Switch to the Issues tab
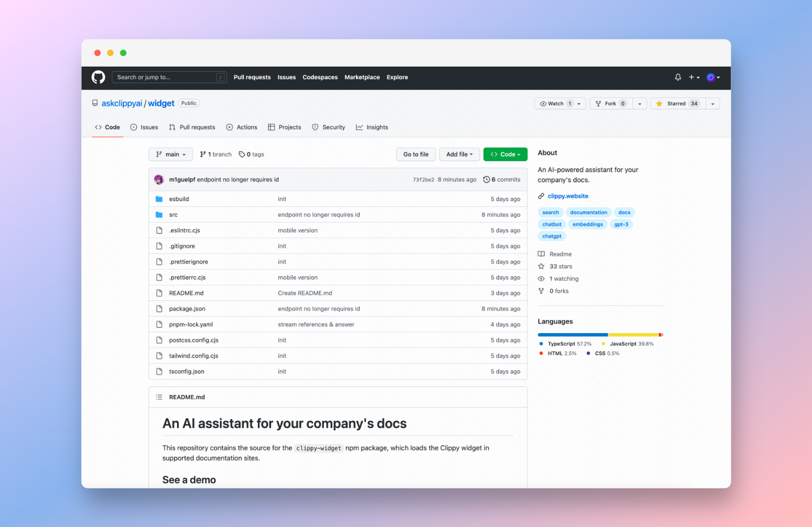The height and width of the screenshot is (527, 812). click(144, 127)
